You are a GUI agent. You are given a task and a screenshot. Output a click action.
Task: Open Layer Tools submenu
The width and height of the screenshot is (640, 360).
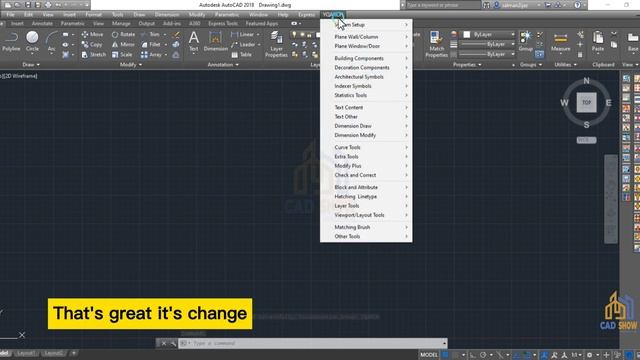click(366, 206)
